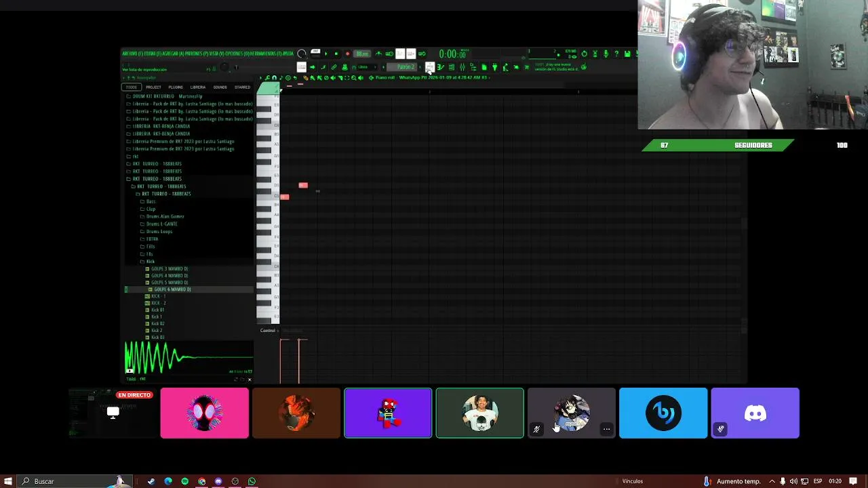
Task: Toggle the pattern/song mode switch
Action: pyautogui.click(x=315, y=54)
